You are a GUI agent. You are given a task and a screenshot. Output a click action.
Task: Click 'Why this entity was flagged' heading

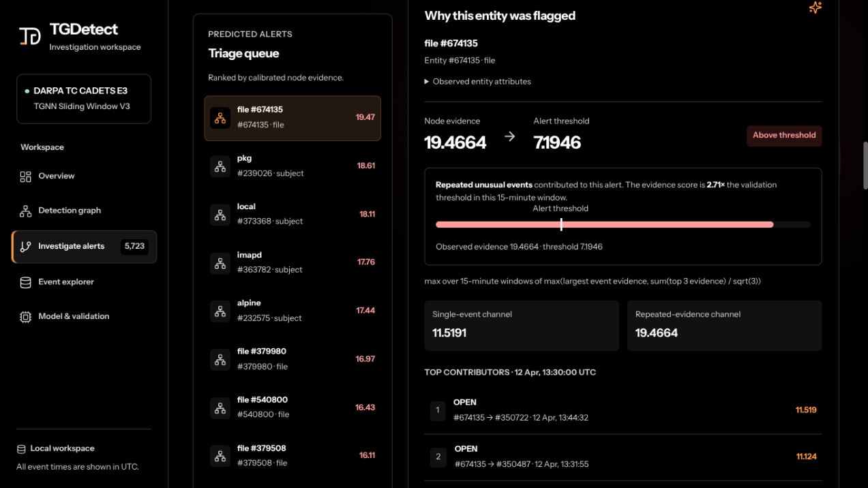point(500,16)
